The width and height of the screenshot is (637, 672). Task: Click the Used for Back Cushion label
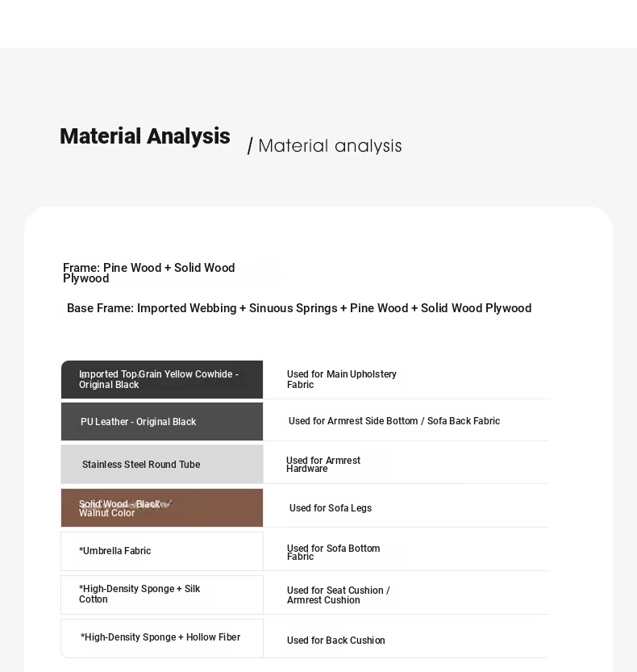coord(336,641)
